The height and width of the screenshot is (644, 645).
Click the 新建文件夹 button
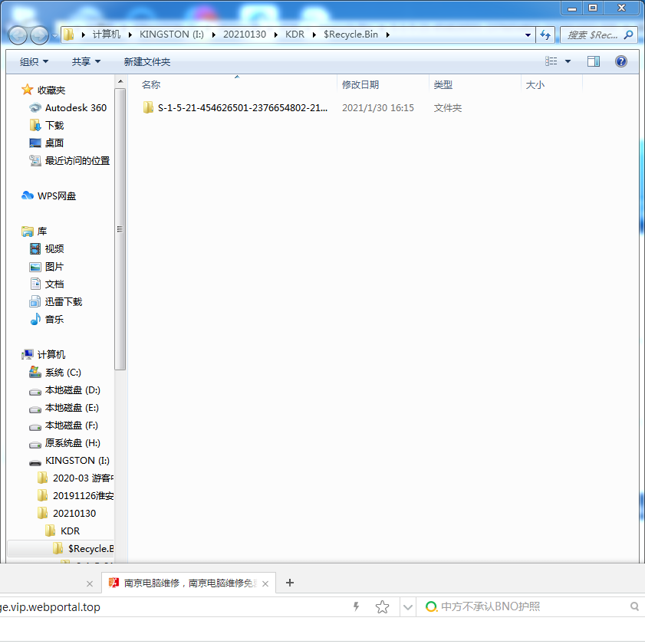[x=147, y=61]
